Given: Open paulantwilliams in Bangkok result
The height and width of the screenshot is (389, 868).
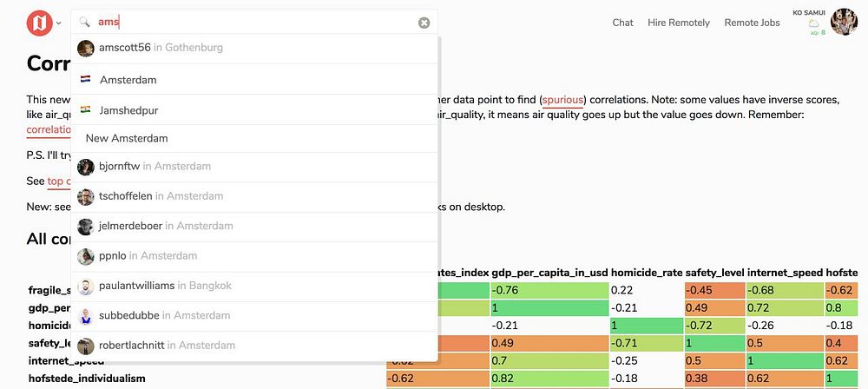Looking at the screenshot, I should coord(137,286).
